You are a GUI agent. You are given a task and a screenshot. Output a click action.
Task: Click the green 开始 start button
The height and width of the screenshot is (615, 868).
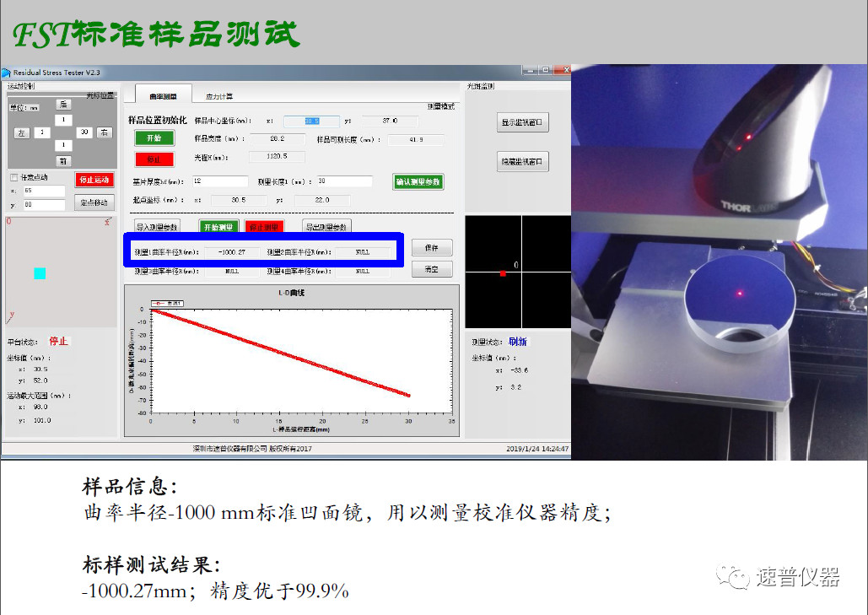point(154,138)
